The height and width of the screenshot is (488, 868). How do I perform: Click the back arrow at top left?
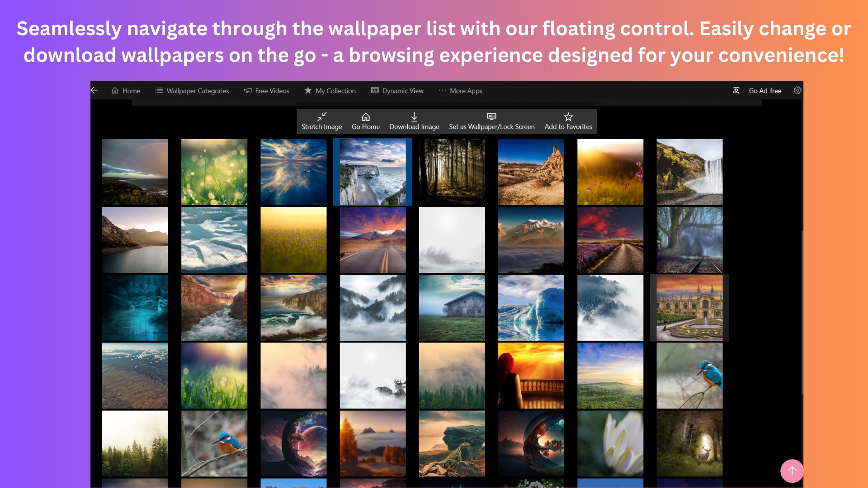click(94, 90)
